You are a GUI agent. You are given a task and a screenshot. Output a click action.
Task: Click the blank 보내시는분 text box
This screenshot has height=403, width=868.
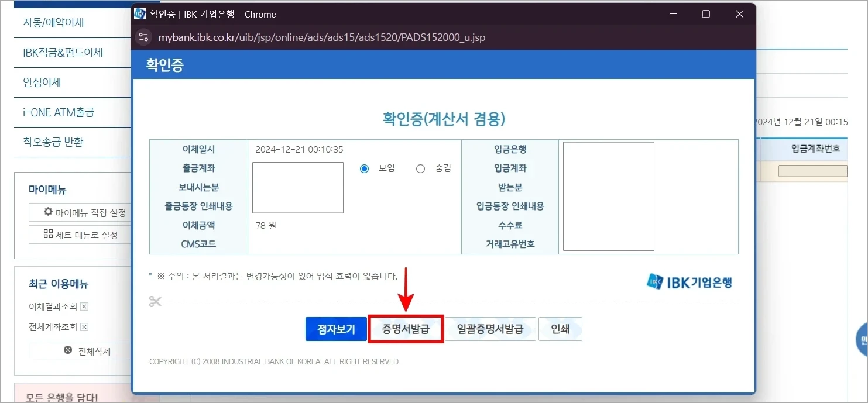(297, 187)
